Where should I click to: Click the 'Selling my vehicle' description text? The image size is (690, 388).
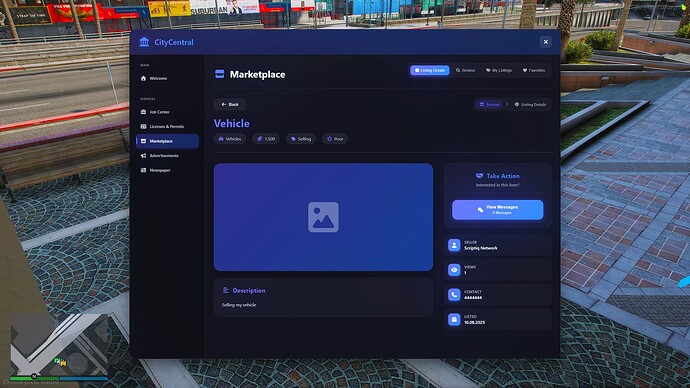pyautogui.click(x=239, y=305)
